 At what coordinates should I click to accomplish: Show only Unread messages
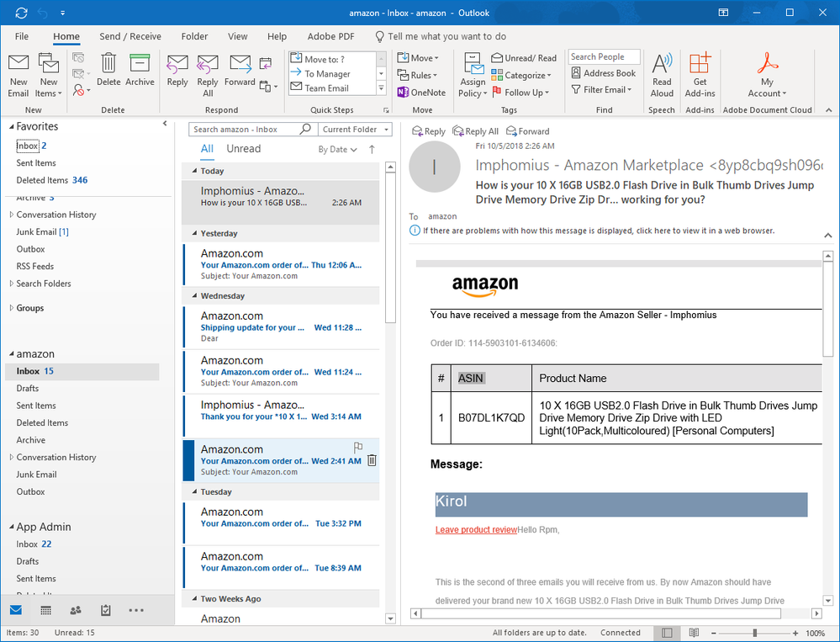[x=243, y=149]
